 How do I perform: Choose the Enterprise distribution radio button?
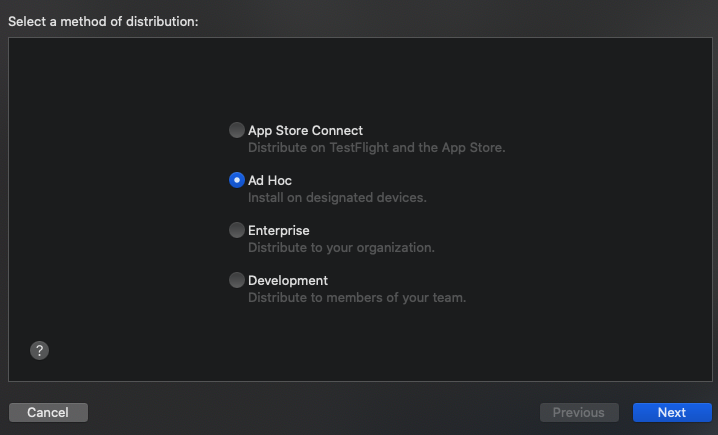[x=237, y=230]
